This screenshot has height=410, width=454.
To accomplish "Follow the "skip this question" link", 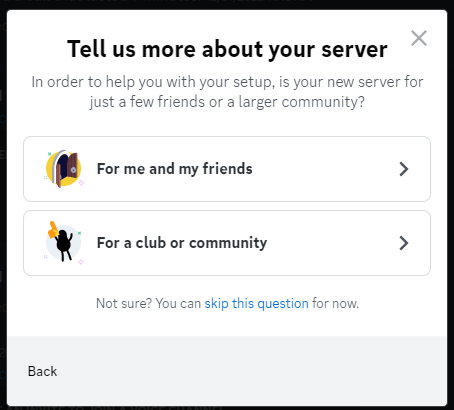I will (256, 304).
